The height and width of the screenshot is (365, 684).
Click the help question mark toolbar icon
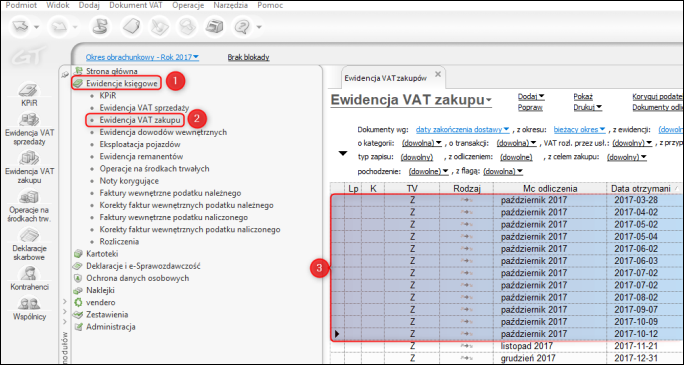coord(241,27)
